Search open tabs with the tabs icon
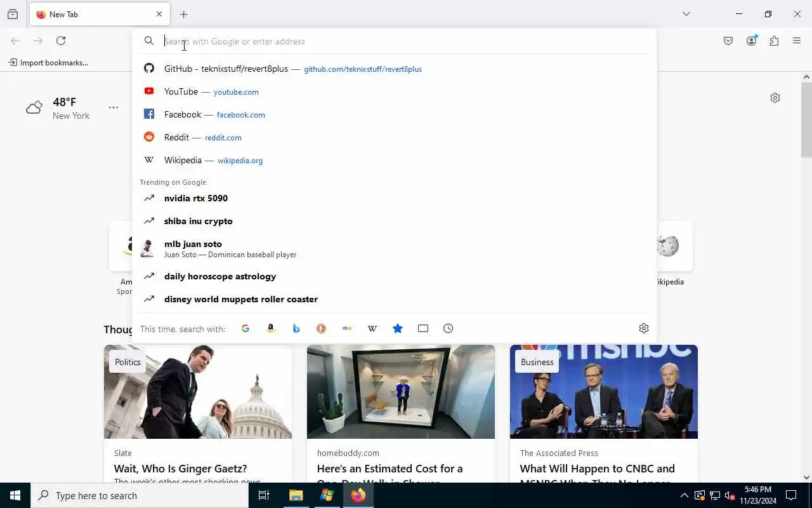The image size is (812, 508). click(x=423, y=328)
